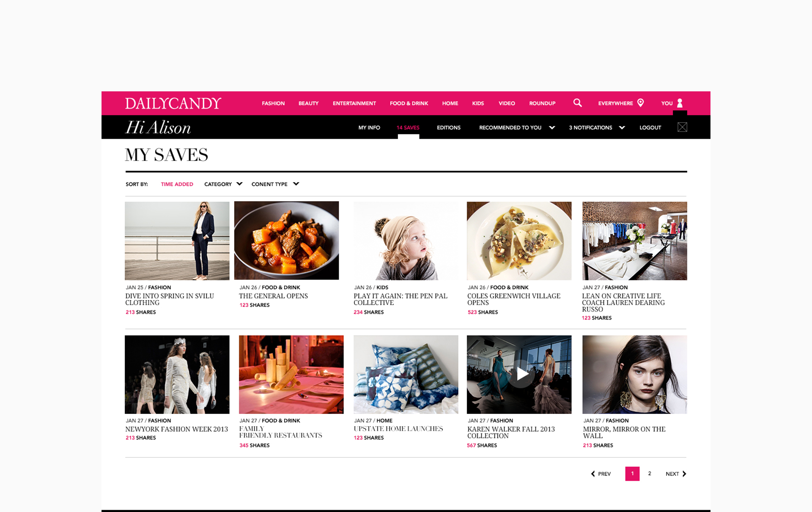Switch to the Editions tab
This screenshot has height=512, width=812.
448,127
